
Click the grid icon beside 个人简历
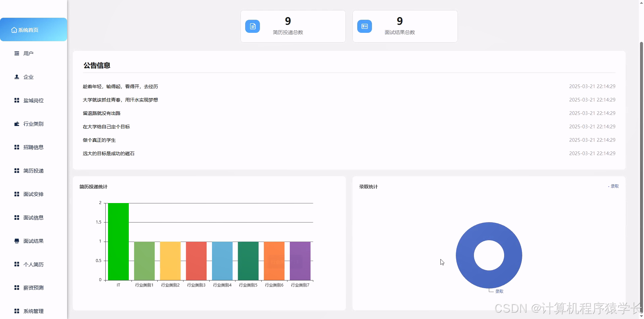(17, 264)
